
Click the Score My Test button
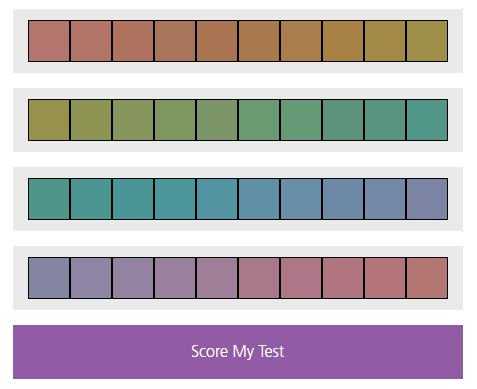point(238,352)
